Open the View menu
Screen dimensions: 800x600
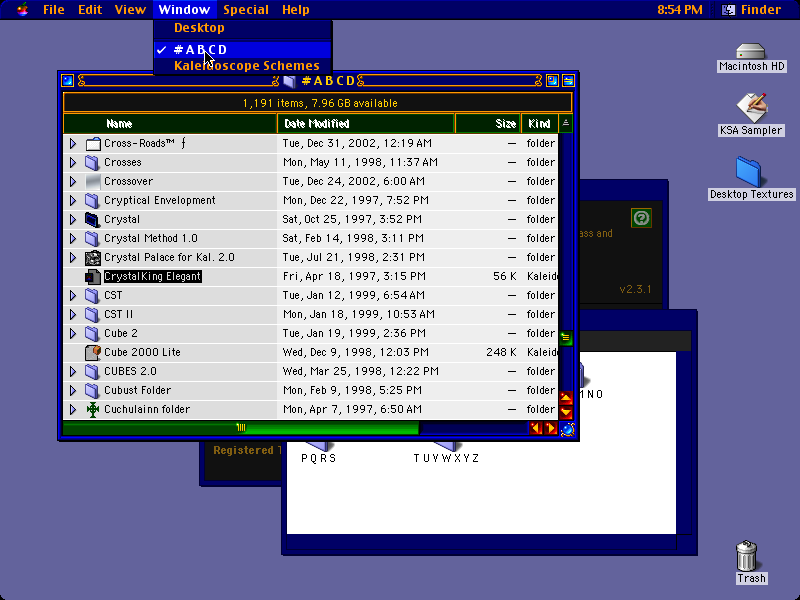[130, 10]
